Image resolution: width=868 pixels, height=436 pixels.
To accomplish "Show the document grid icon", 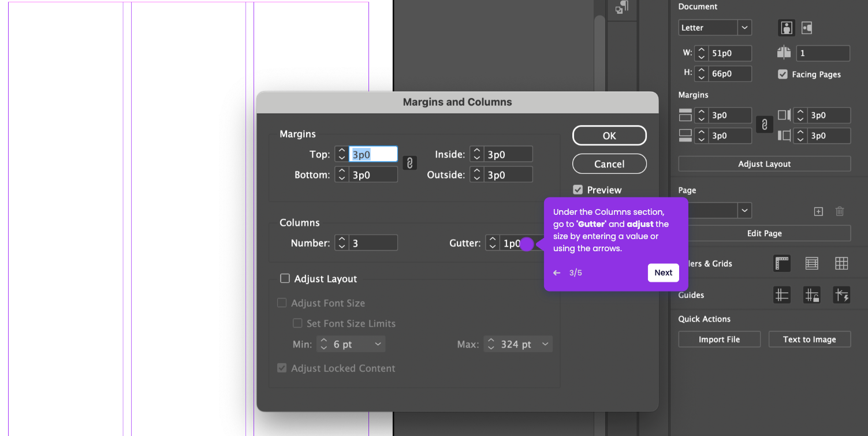I will coord(841,264).
